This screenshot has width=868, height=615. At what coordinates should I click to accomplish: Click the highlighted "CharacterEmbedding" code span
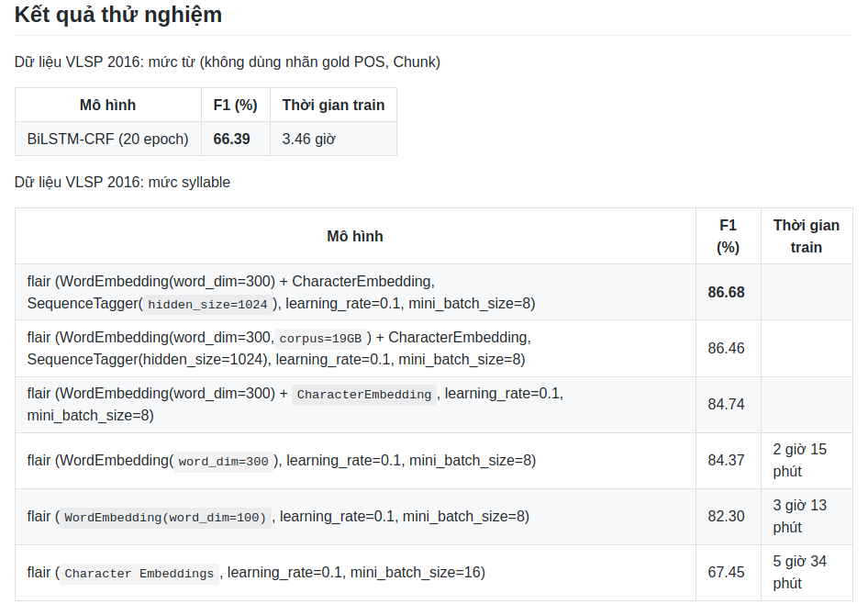[x=363, y=395]
